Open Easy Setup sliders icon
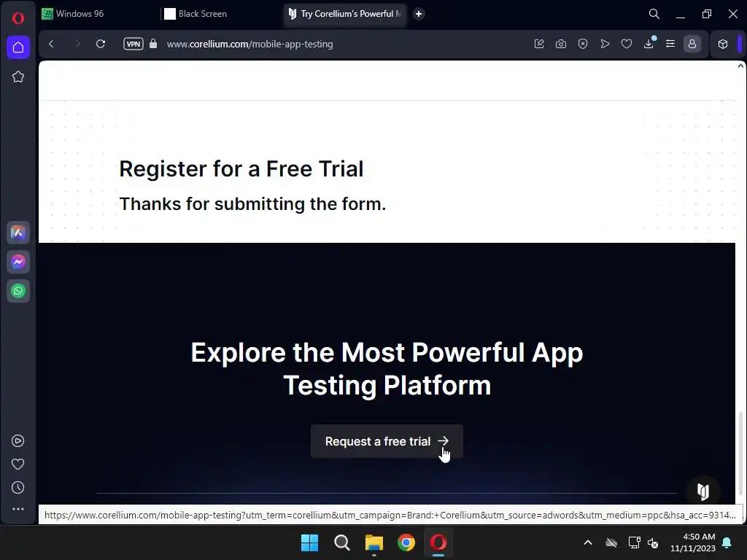This screenshot has width=747, height=560. pyautogui.click(x=670, y=44)
